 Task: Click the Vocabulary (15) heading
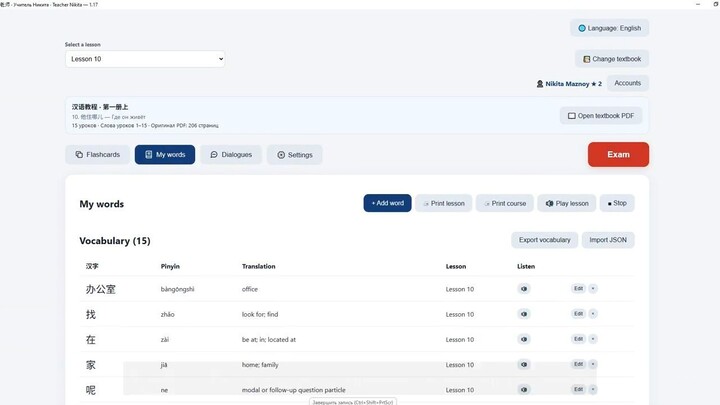tap(115, 241)
